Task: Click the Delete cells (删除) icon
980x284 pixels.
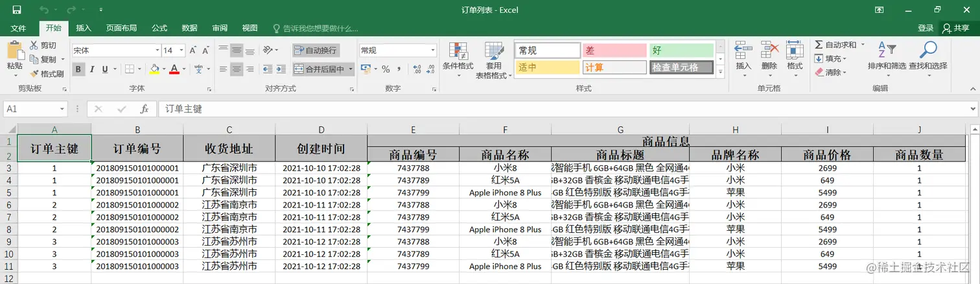Action: coord(769,51)
